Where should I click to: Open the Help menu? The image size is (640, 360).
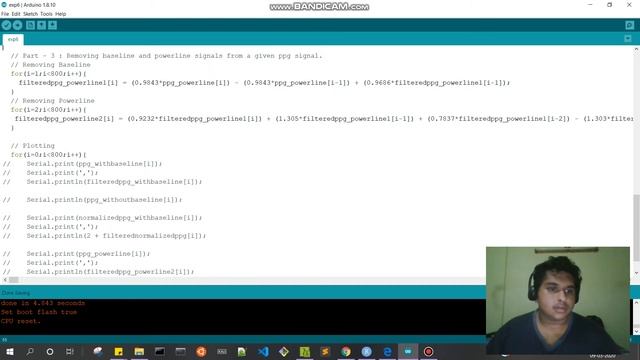(60, 14)
